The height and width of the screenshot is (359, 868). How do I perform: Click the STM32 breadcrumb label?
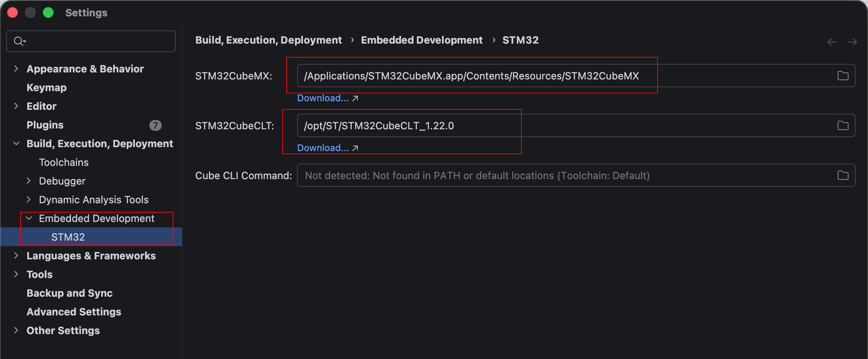coord(520,40)
